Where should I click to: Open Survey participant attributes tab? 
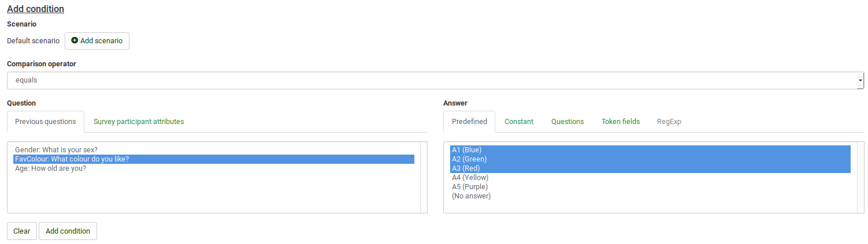pos(139,122)
